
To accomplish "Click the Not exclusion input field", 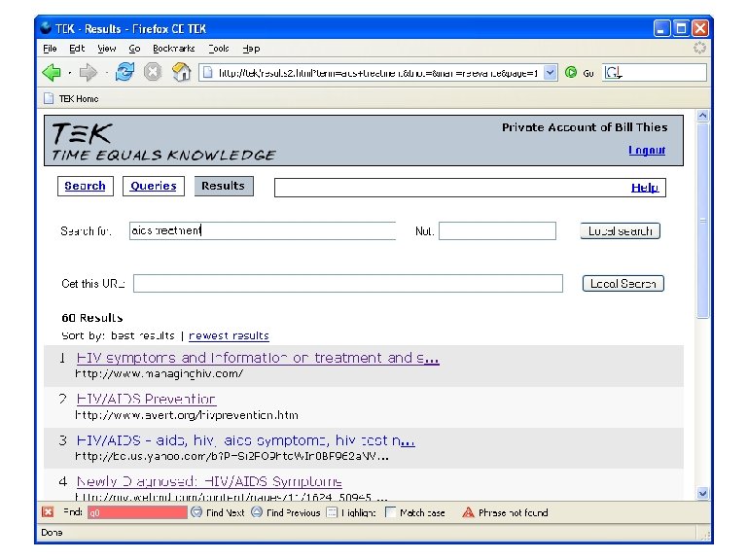I will click(x=497, y=231).
